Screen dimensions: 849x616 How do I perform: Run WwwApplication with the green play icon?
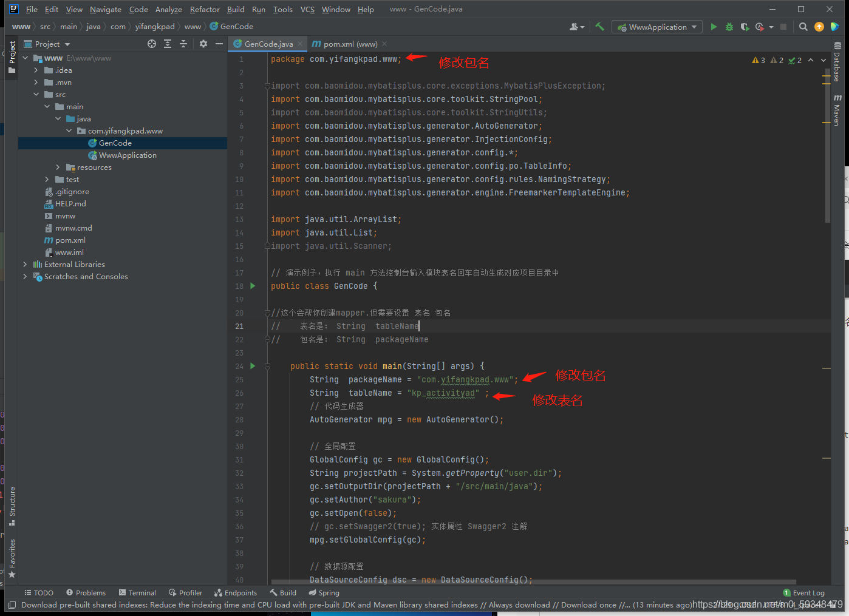click(714, 27)
